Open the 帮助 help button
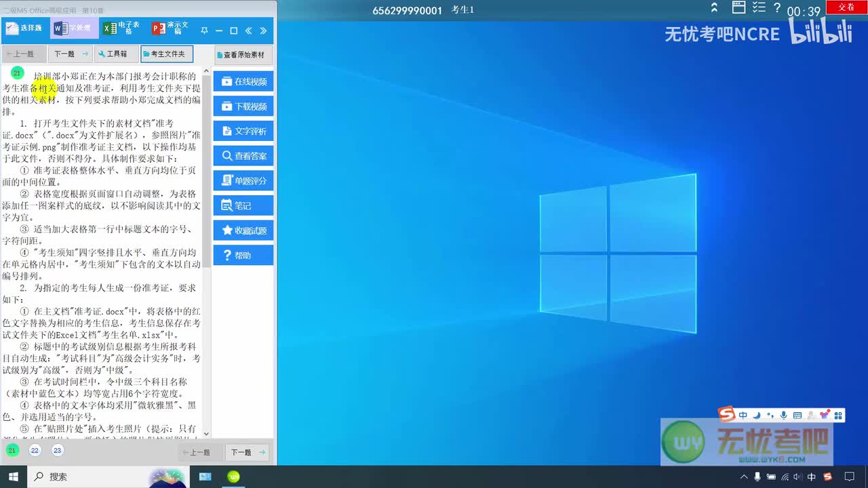 pos(243,256)
